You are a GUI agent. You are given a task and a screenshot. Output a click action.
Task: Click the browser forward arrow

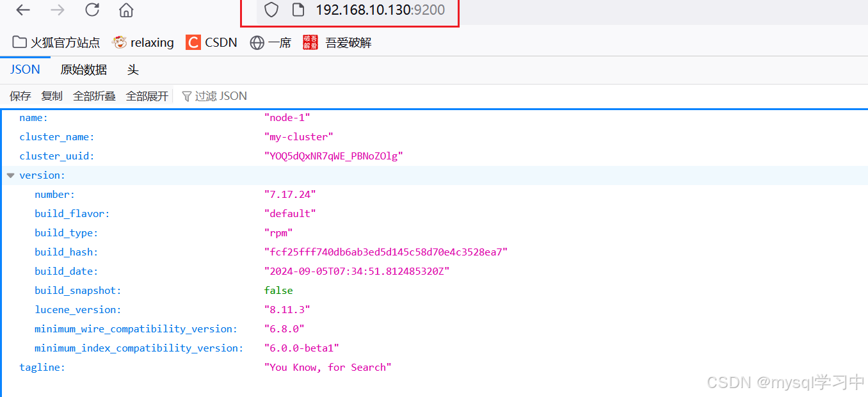pyautogui.click(x=58, y=10)
